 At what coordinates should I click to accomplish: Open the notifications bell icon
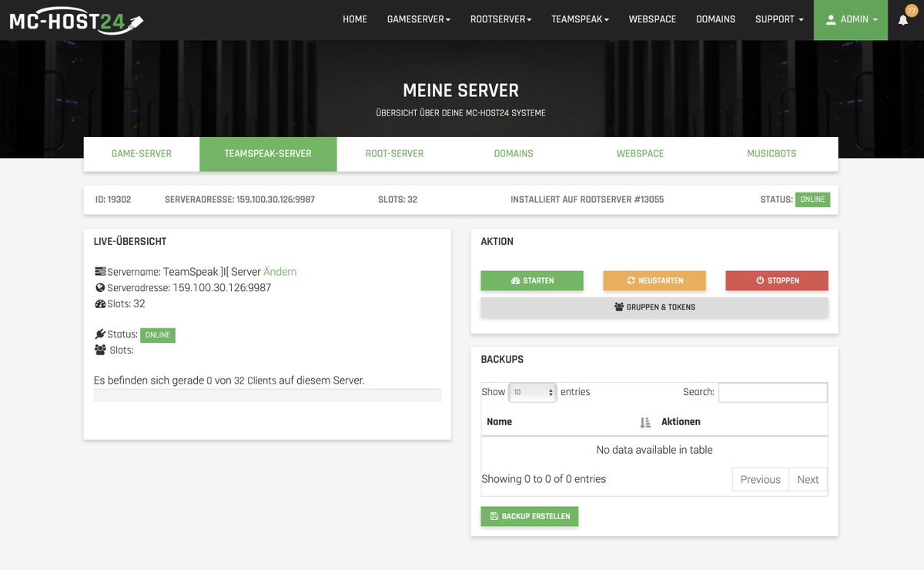click(x=903, y=20)
